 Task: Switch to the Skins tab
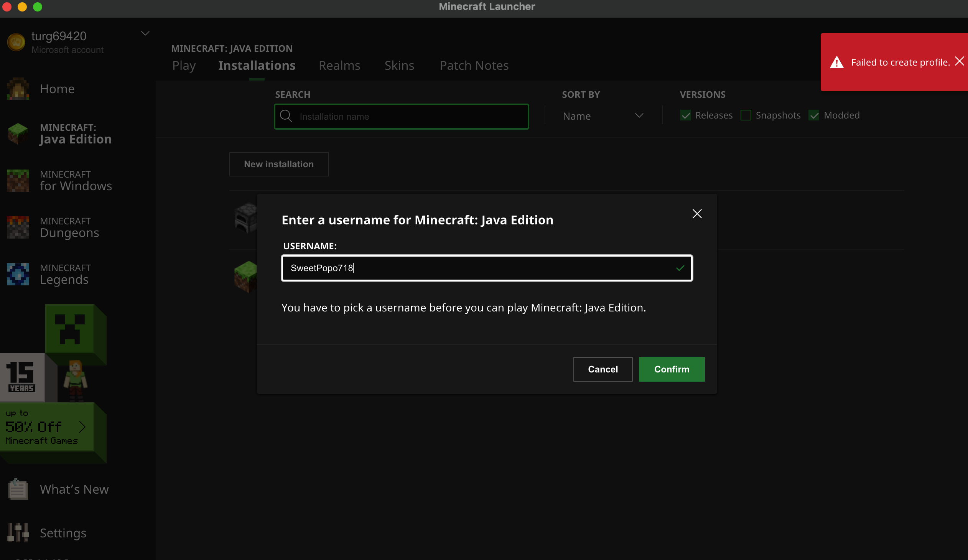click(x=399, y=65)
